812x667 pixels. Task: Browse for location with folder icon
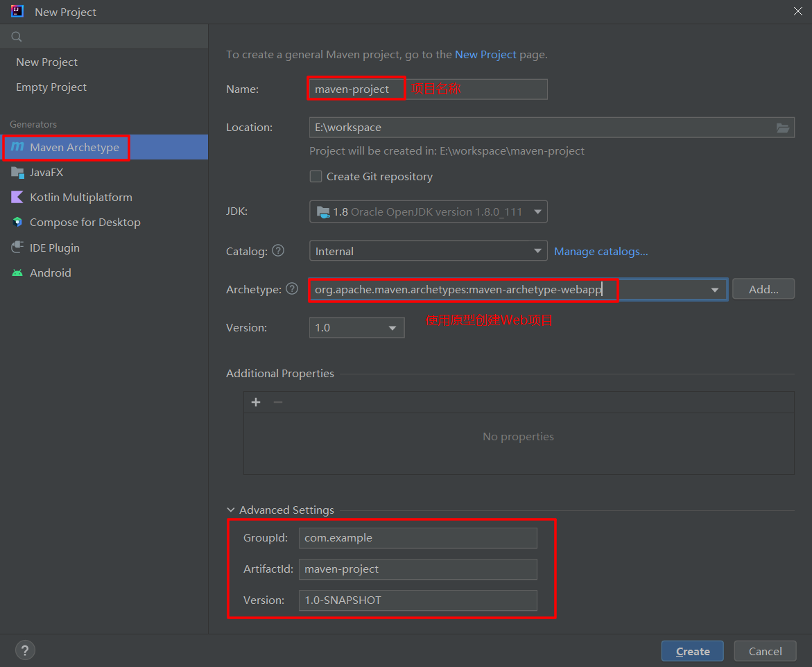coord(782,128)
